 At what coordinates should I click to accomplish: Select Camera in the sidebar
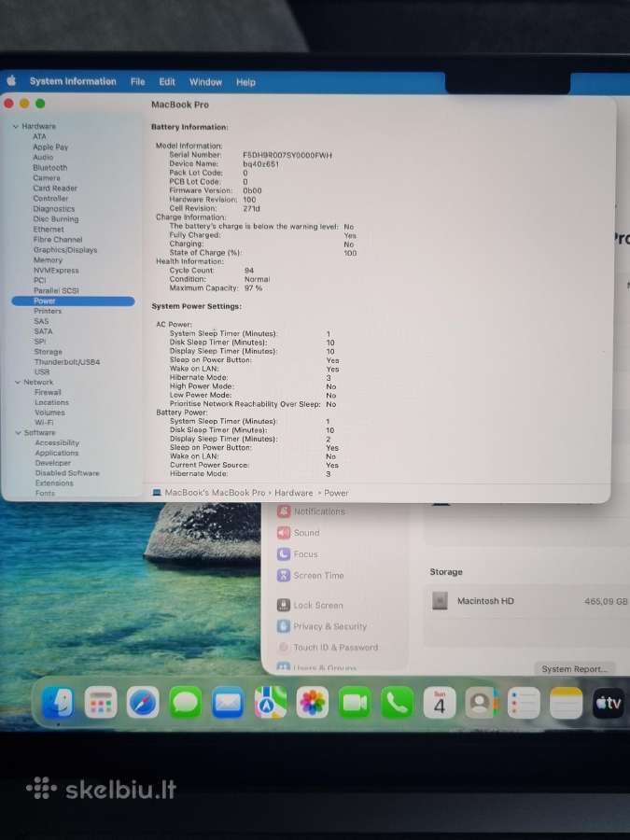pos(47,178)
